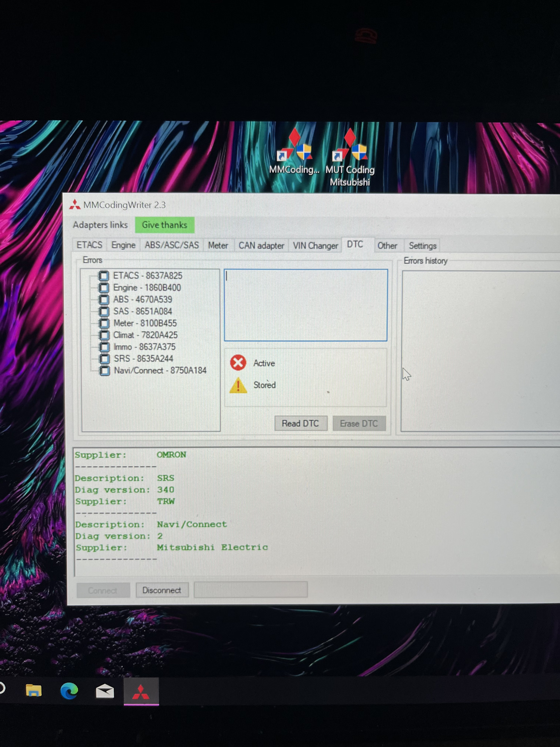560x747 pixels.
Task: Click the Navi/Connect description line in log
Action: click(x=151, y=524)
